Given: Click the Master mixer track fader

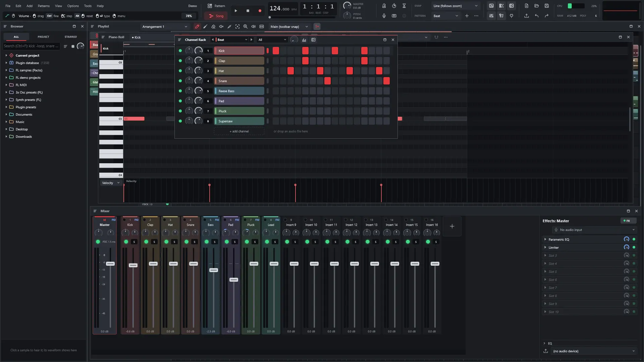Looking at the screenshot, I should pos(110,264).
